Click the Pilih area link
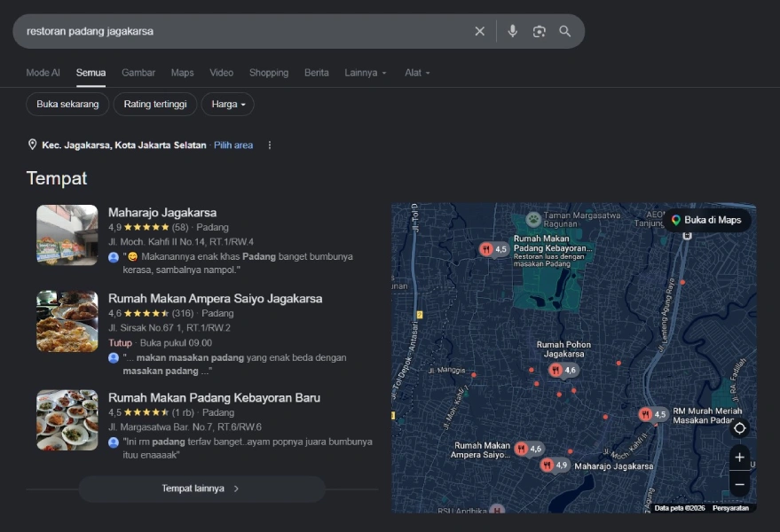This screenshot has width=780, height=532. pyautogui.click(x=233, y=145)
